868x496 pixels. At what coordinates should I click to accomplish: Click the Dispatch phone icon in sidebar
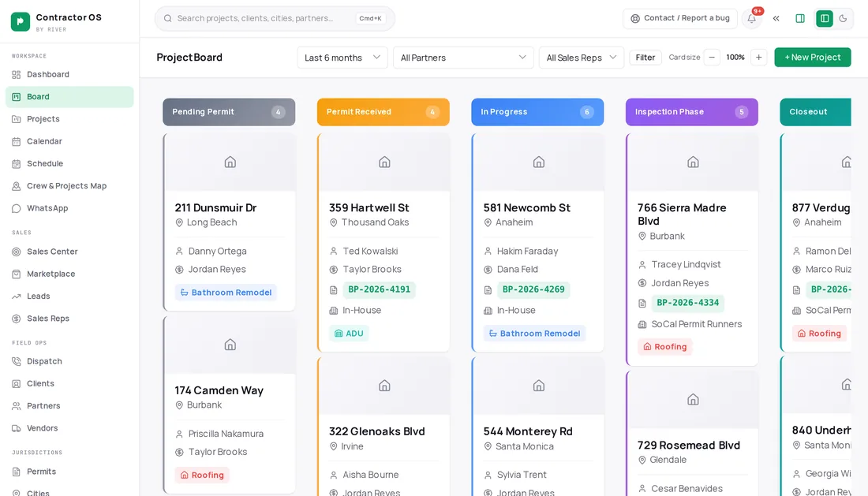[17, 362]
